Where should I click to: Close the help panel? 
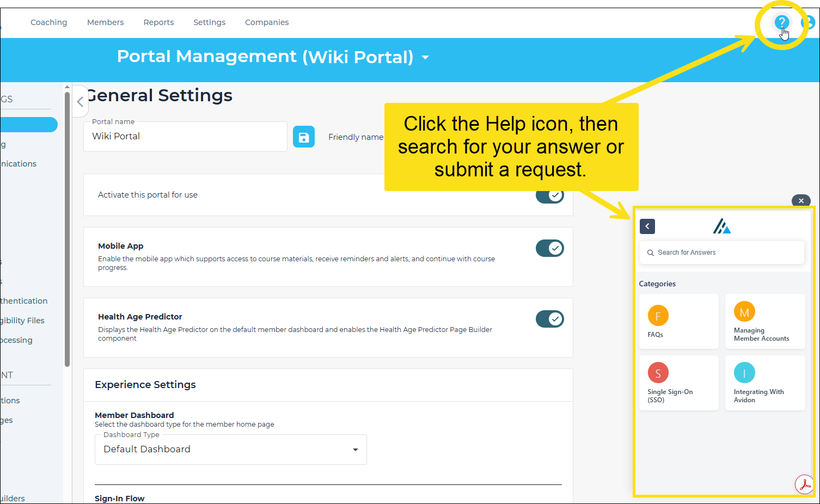801,201
